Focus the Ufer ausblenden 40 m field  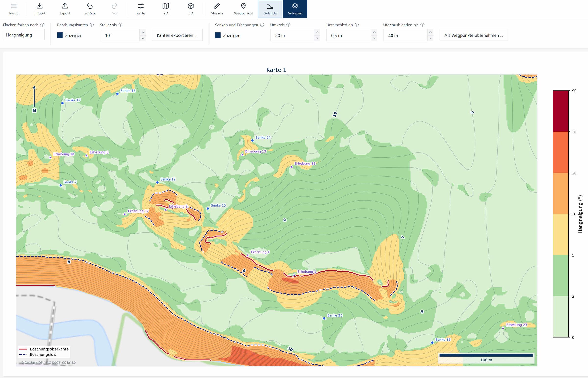pos(405,35)
